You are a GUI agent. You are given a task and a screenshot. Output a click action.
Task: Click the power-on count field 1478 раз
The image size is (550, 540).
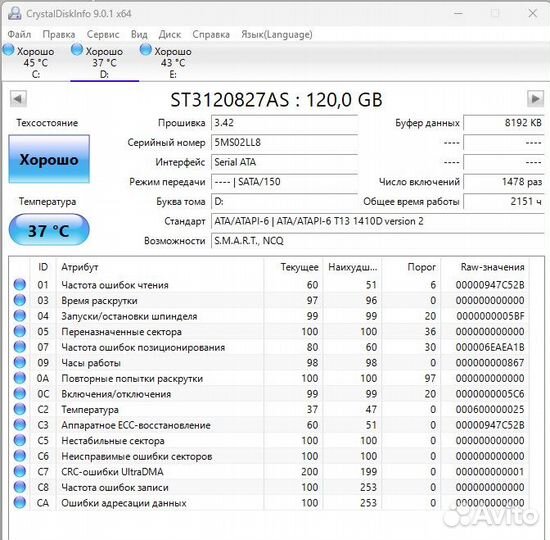[x=504, y=182]
